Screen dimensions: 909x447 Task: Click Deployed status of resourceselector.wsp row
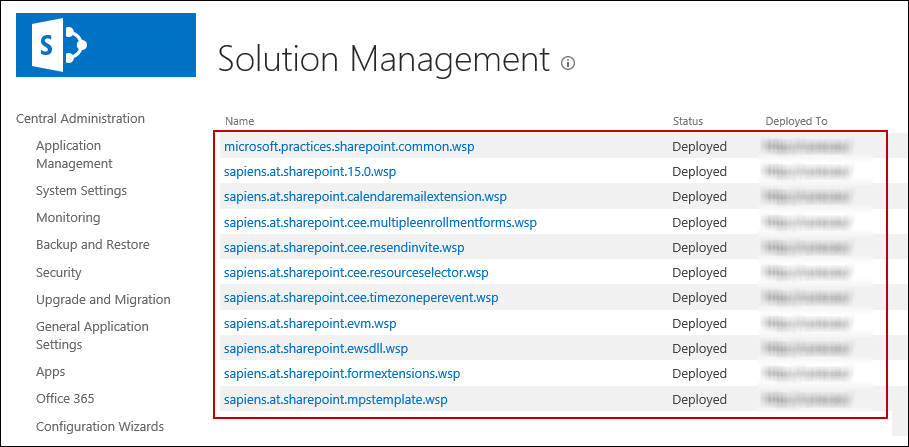pos(699,272)
